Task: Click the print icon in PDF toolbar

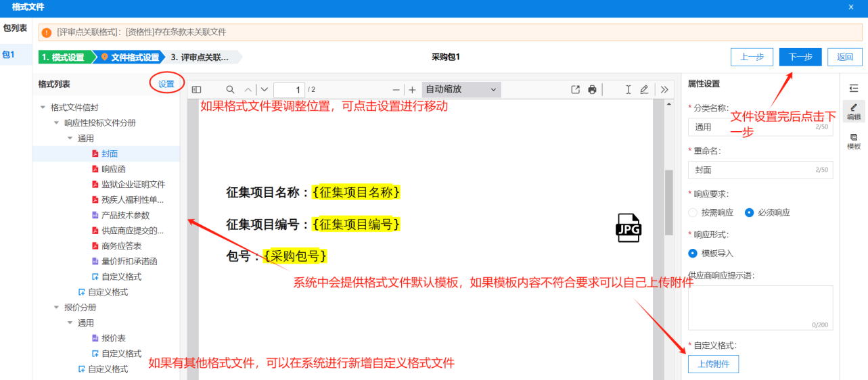Action: (593, 89)
